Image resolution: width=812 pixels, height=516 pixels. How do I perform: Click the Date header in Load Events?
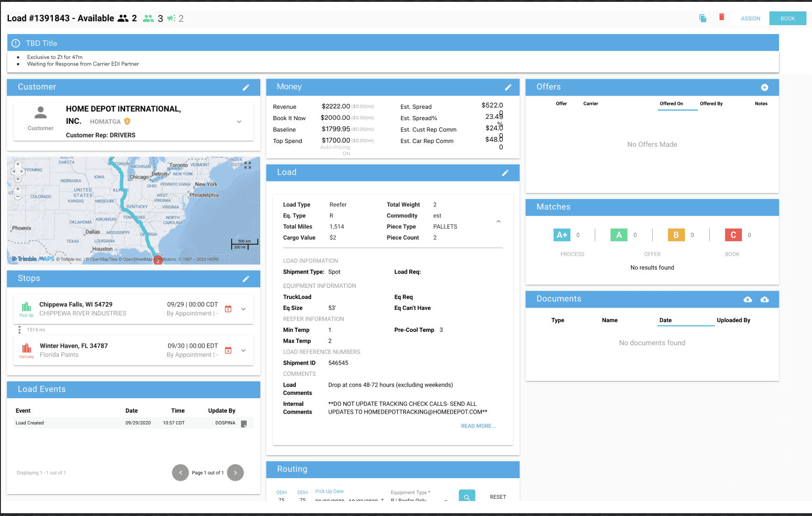tap(131, 411)
